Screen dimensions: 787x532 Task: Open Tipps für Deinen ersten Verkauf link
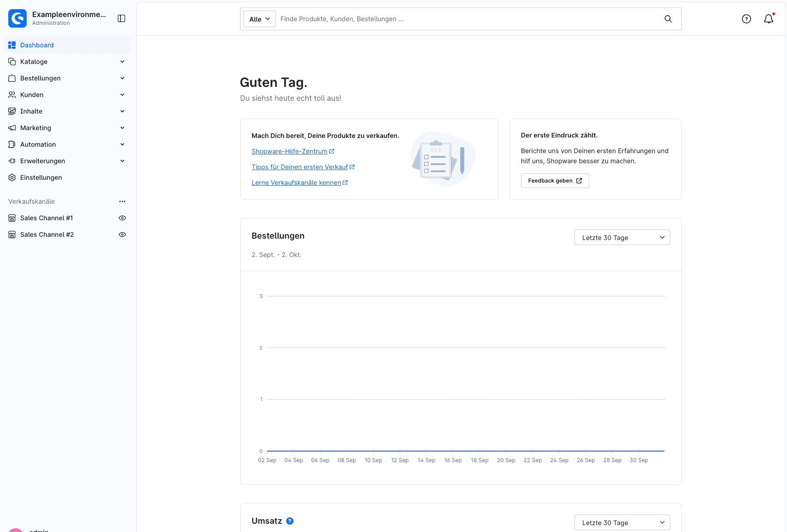[303, 167]
